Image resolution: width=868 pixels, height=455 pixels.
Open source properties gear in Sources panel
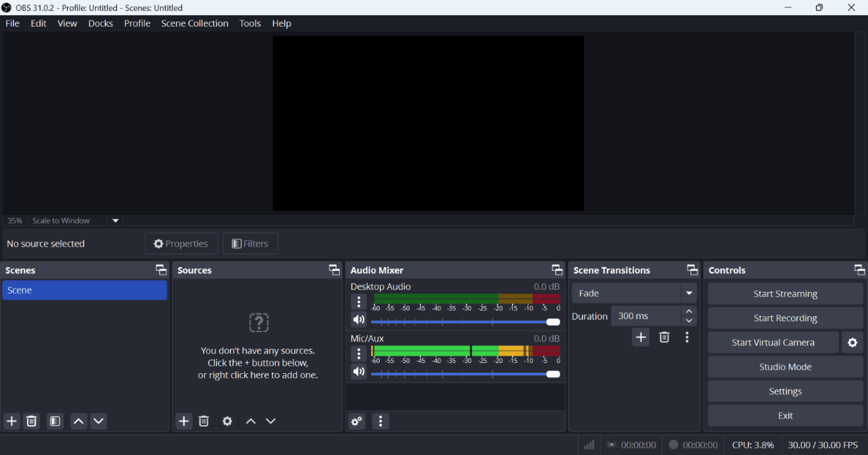point(227,421)
